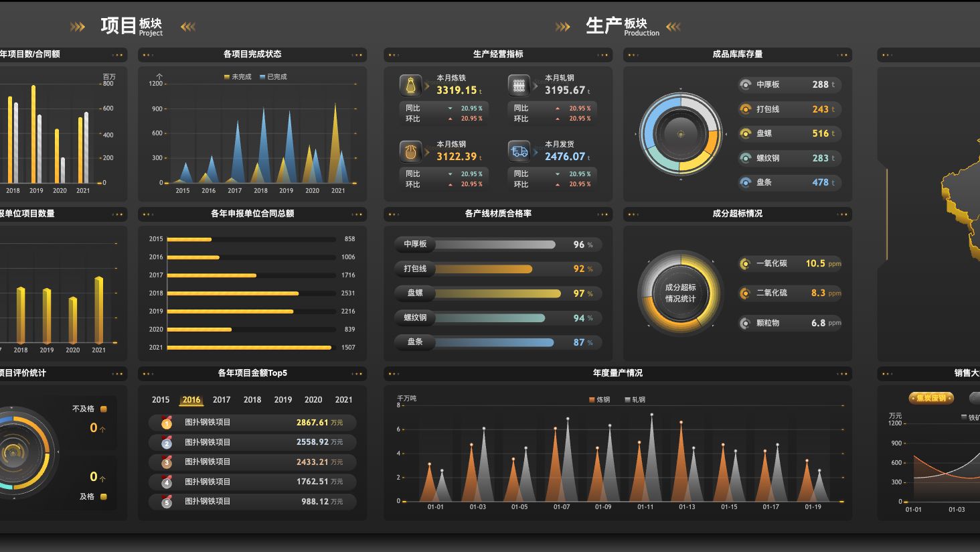
Task: Toggle the 未完成 legend series
Action: pyautogui.click(x=238, y=77)
